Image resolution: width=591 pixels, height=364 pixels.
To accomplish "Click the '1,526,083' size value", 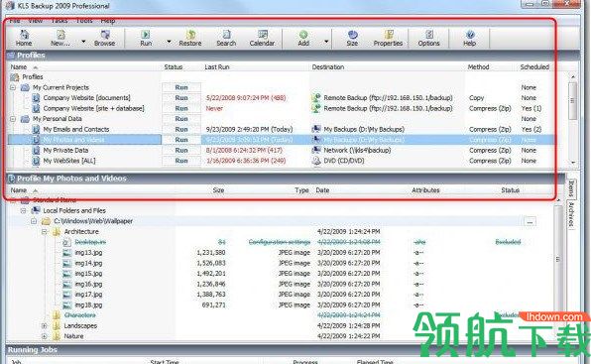I will (211, 264).
